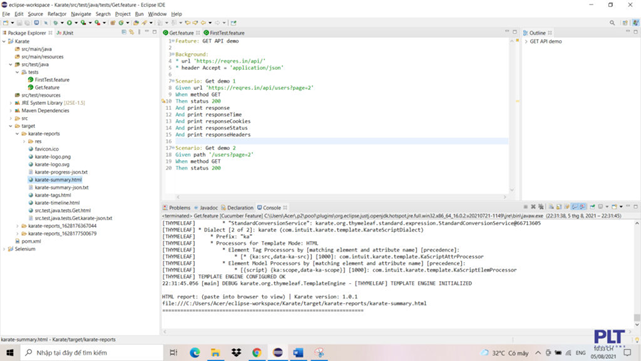Click the New Java Package toolbar icon
The height and width of the screenshot is (361, 641).
tap(112, 23)
